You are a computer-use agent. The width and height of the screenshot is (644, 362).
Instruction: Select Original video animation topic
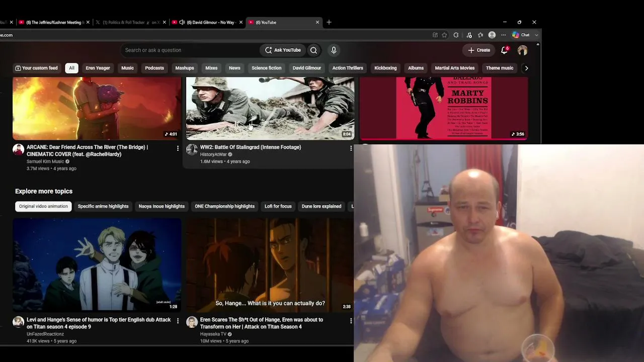point(43,206)
